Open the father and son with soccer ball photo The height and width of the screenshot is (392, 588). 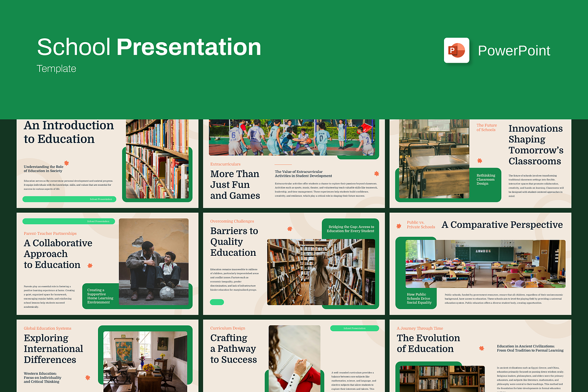[x=153, y=262]
